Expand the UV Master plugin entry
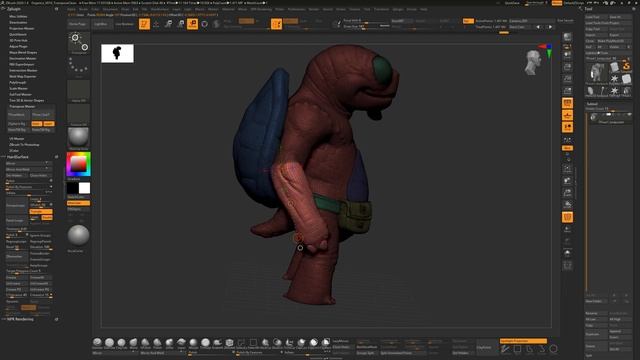The height and width of the screenshot is (360, 640). (x=17, y=139)
